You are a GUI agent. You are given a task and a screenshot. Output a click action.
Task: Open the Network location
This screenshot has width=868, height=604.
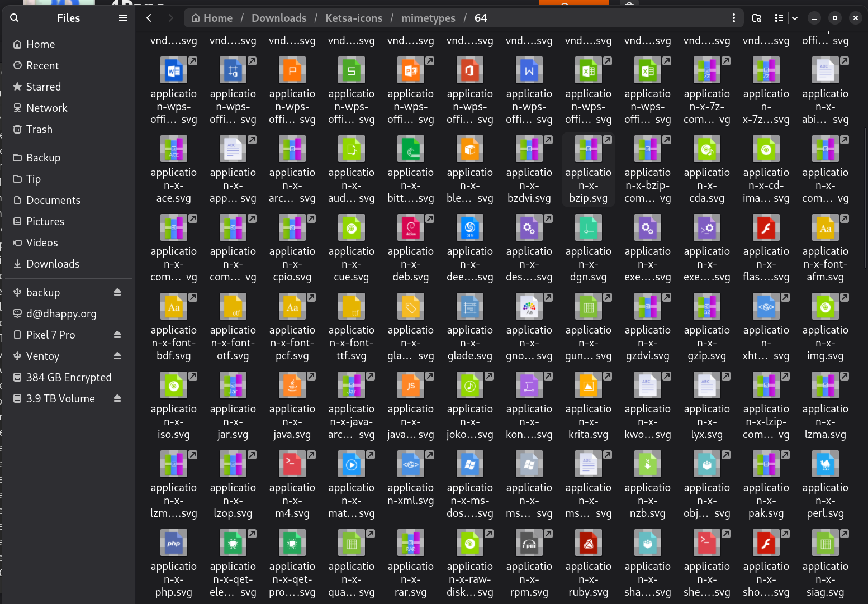point(46,108)
